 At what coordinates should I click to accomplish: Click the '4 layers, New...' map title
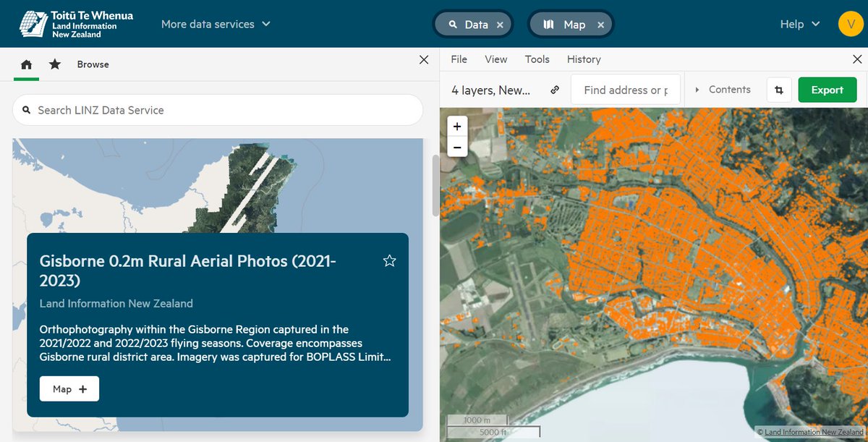tap(491, 90)
